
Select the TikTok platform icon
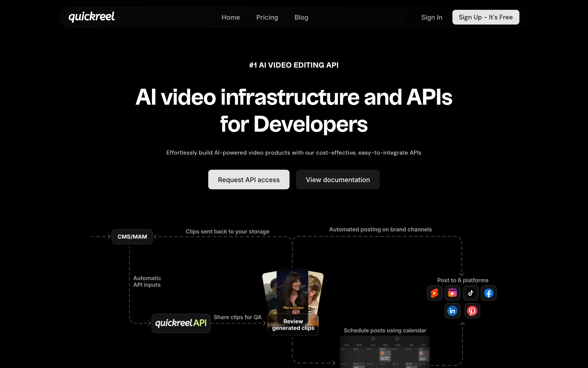[471, 293]
